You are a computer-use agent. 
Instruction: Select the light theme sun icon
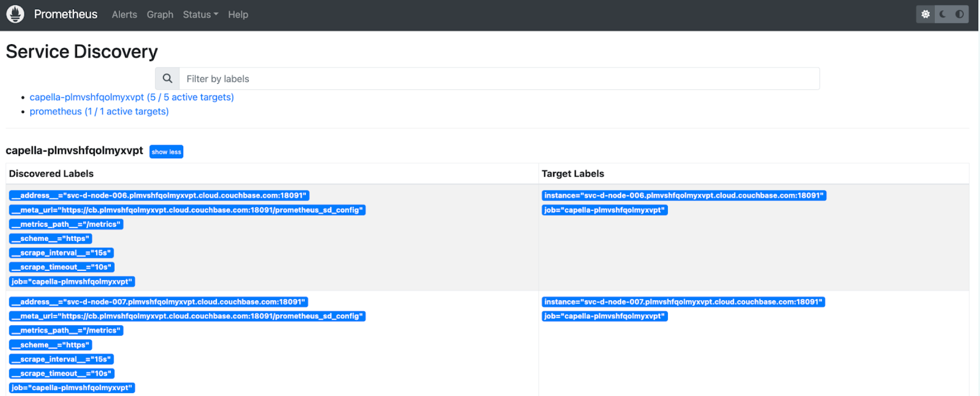click(x=926, y=15)
